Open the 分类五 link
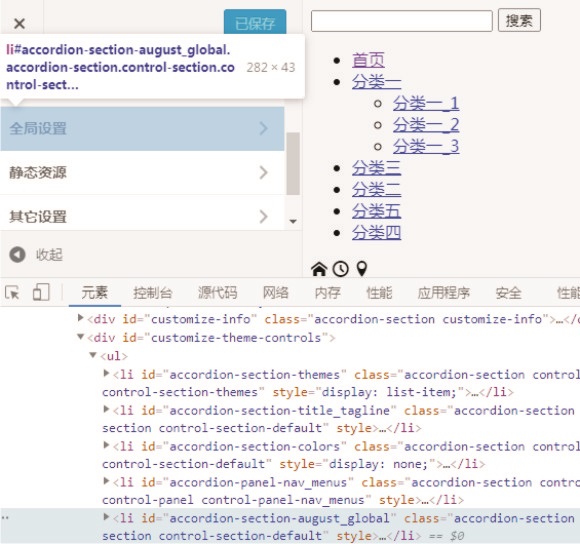The height and width of the screenshot is (544, 580). [376, 211]
